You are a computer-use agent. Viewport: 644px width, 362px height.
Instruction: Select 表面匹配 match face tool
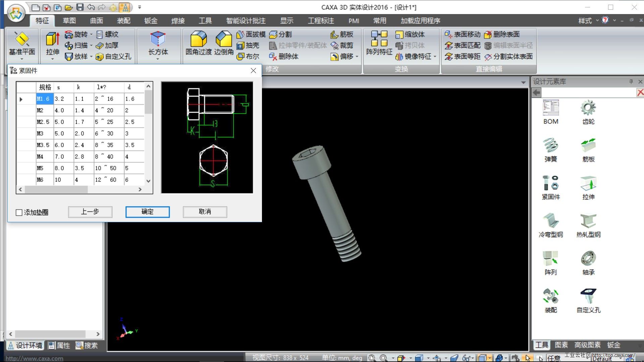tap(463, 45)
